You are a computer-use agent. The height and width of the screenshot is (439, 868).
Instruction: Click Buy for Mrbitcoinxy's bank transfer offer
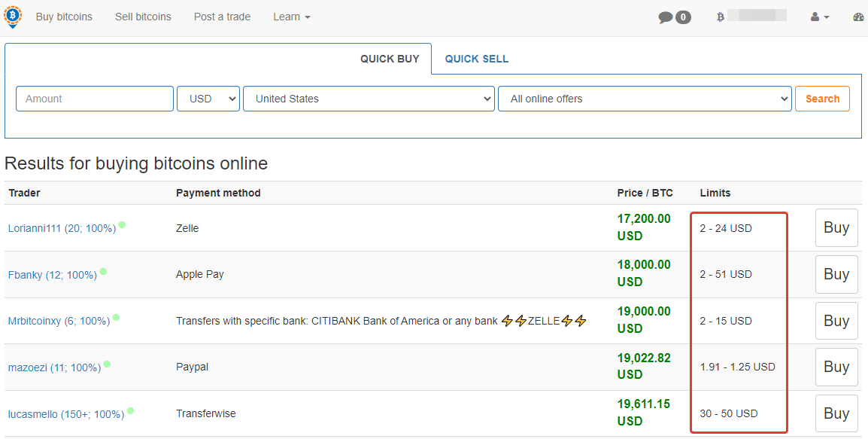836,321
